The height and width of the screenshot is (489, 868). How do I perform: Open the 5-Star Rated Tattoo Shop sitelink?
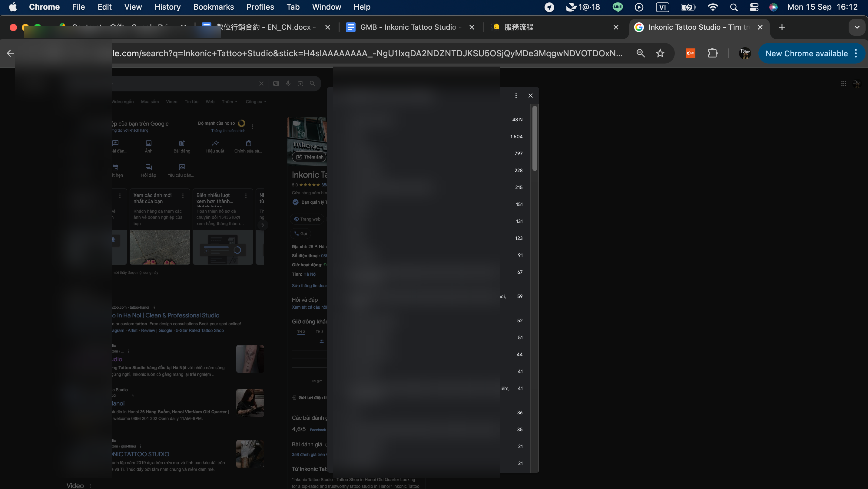point(200,330)
